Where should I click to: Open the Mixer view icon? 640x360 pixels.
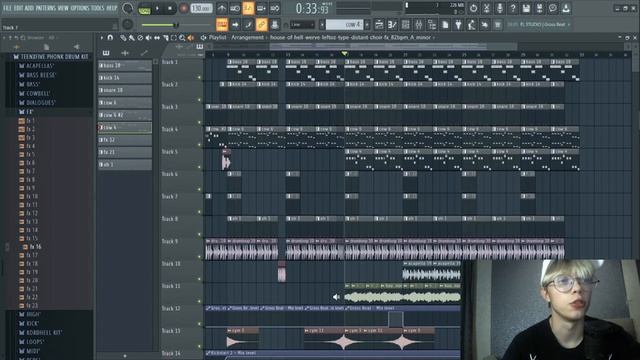[419, 24]
